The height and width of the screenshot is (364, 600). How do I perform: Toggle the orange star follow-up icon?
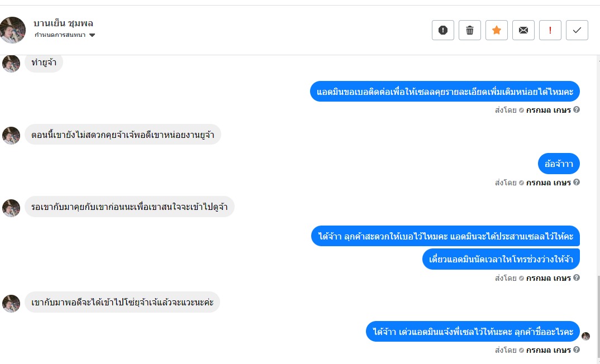(497, 30)
